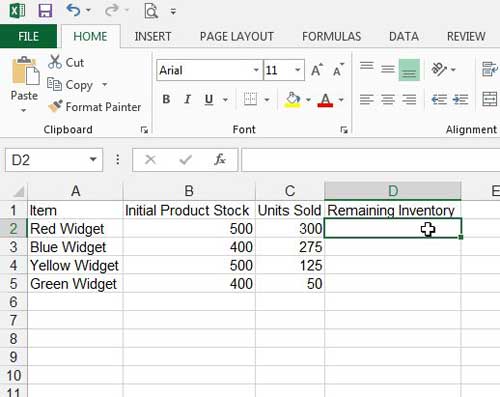
Task: Click the Select All corner triangle
Action: click(18, 191)
